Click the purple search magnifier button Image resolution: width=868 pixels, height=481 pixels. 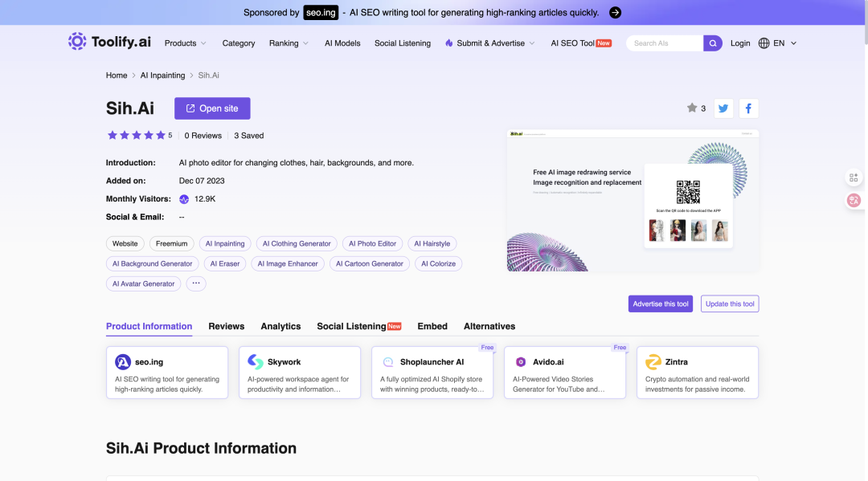712,43
